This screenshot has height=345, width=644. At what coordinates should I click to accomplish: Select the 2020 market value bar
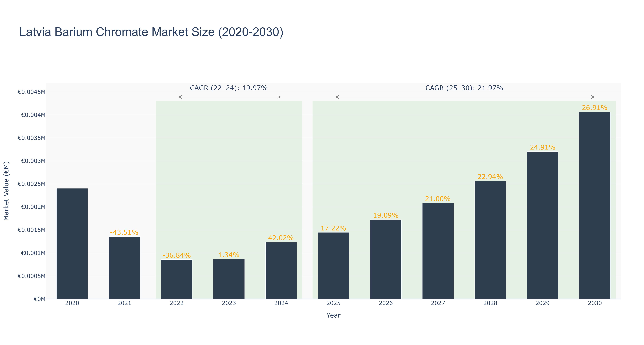(72, 244)
